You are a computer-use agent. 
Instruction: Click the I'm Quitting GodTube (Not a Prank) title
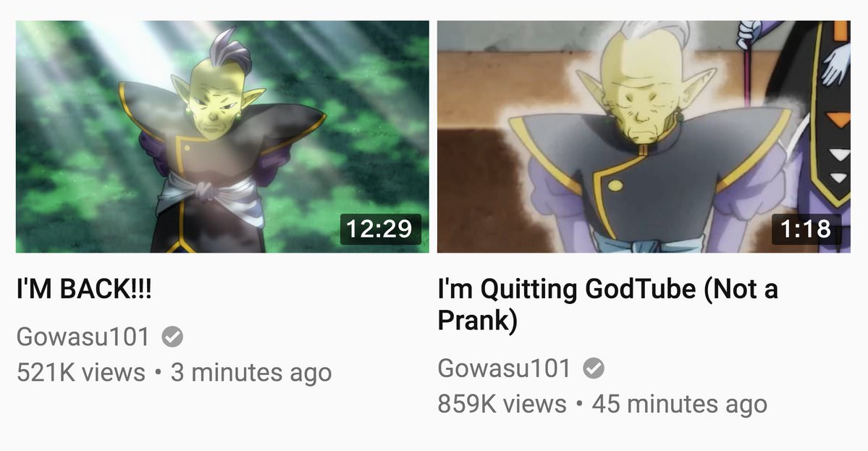click(607, 304)
